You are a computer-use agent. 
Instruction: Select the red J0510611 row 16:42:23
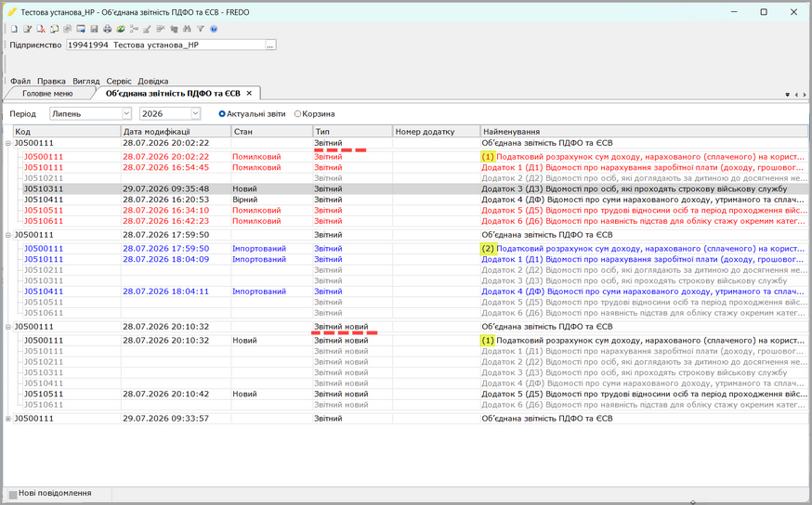click(415, 221)
